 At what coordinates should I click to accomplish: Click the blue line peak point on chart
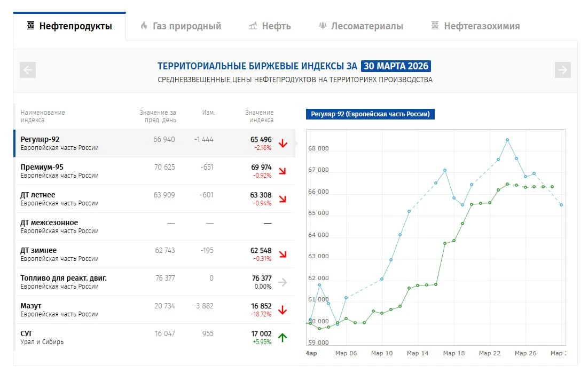[507, 140]
